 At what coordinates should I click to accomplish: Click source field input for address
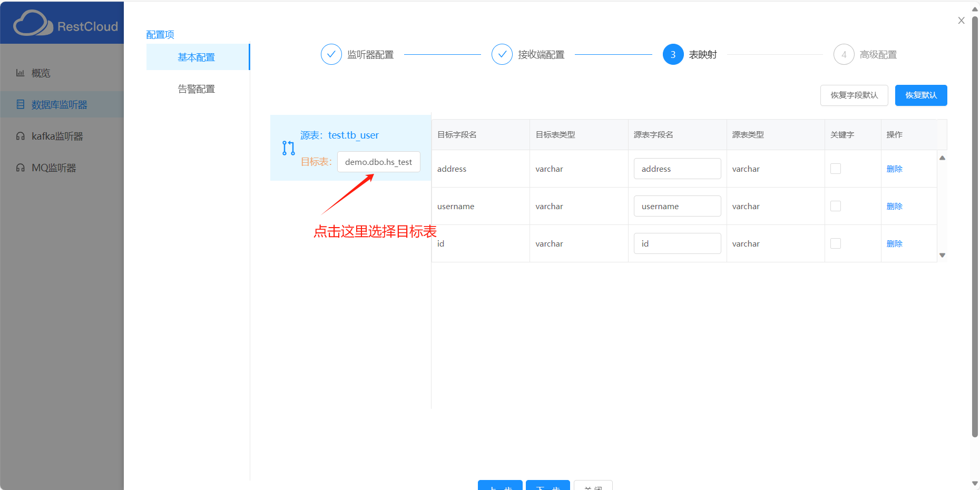[677, 169]
